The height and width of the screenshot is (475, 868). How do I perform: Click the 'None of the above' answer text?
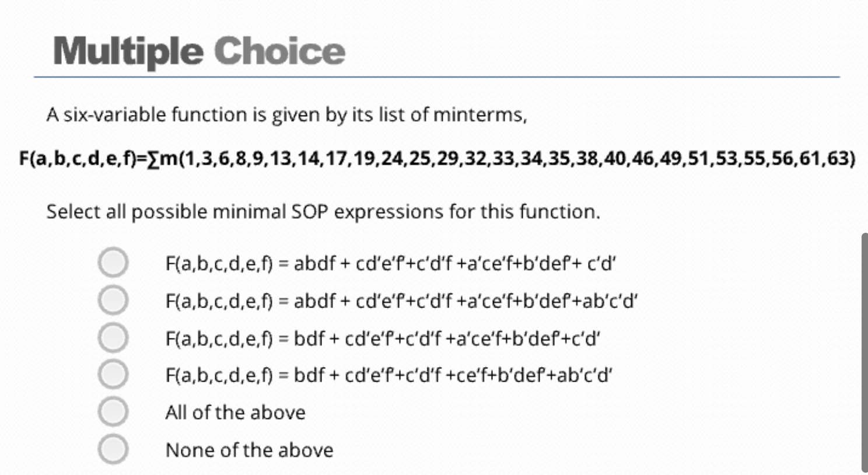pyautogui.click(x=250, y=450)
